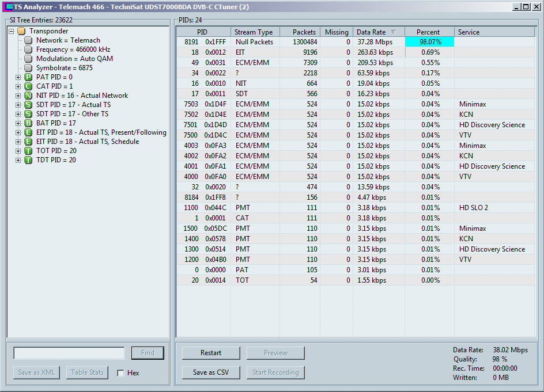Click the Find button

click(148, 353)
